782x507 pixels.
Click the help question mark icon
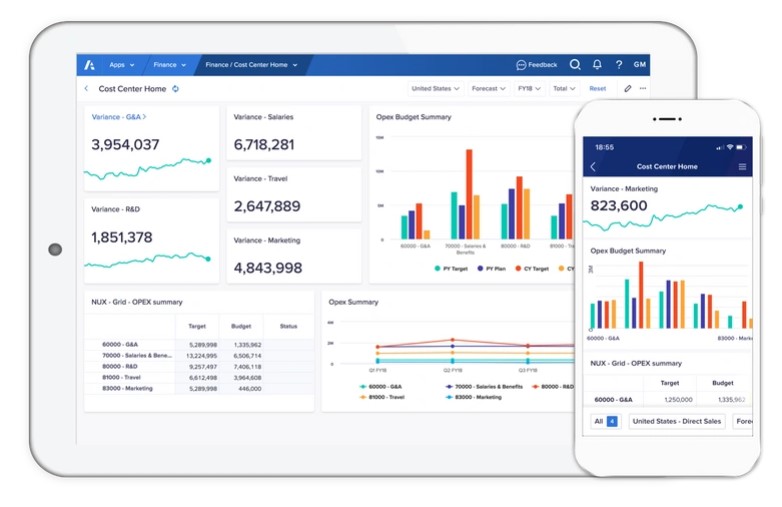pos(618,65)
